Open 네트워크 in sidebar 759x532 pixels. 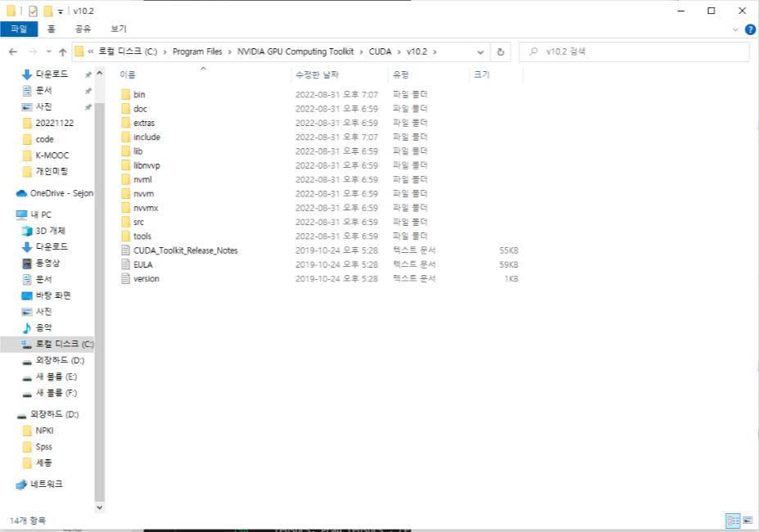(38, 484)
